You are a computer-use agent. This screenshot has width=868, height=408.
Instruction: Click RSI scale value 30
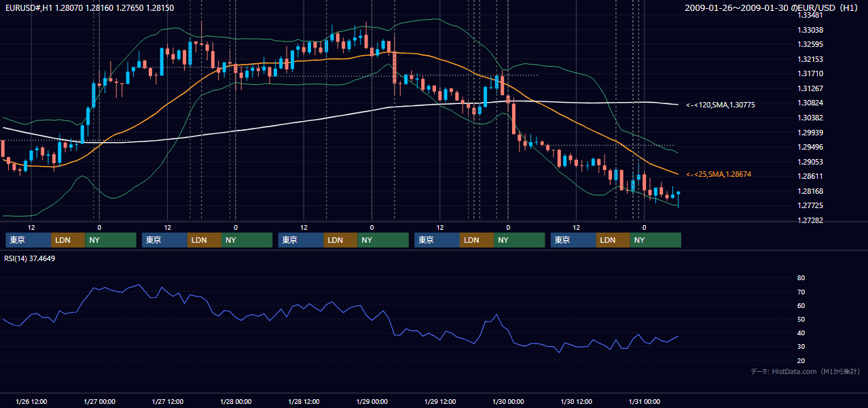pos(801,347)
